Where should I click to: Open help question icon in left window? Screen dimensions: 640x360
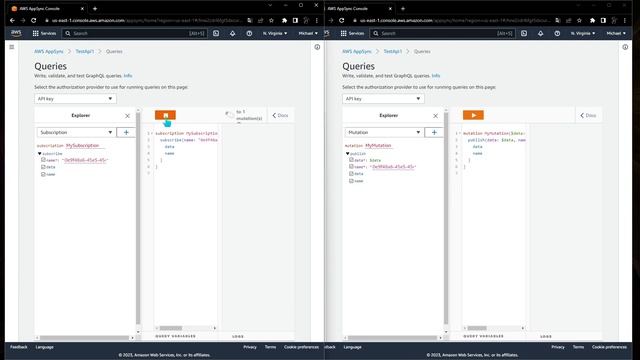pos(249,33)
